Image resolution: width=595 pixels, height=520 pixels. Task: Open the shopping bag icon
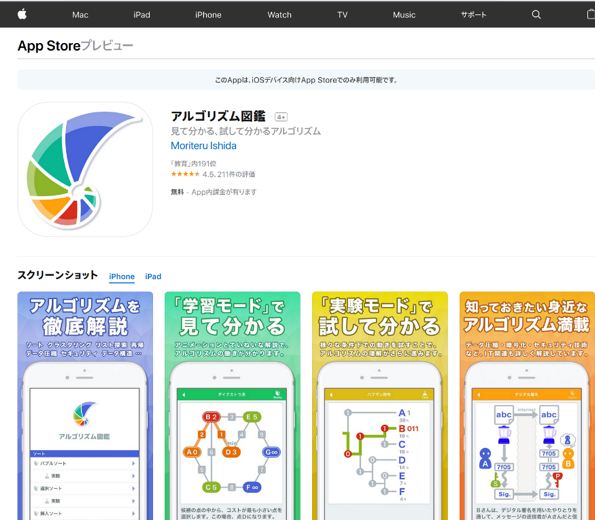pyautogui.click(x=591, y=14)
